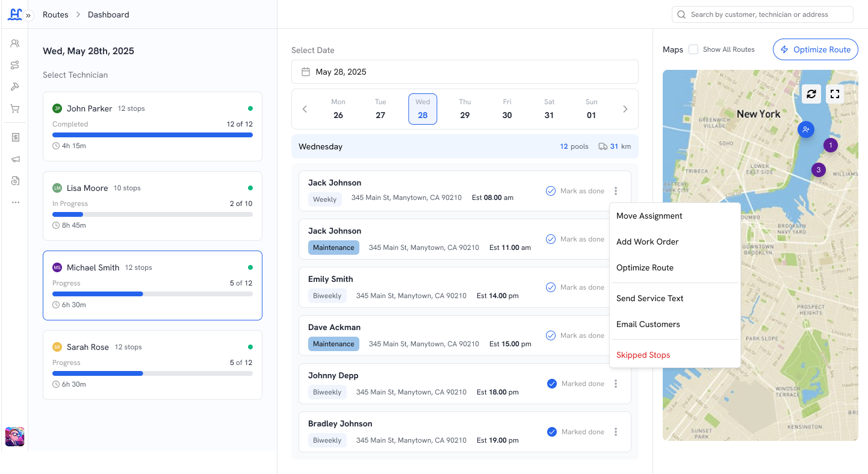Mark Jack Johnson 11.00 am stop done
Image resolution: width=868 pixels, height=474 pixels.
coord(575,239)
